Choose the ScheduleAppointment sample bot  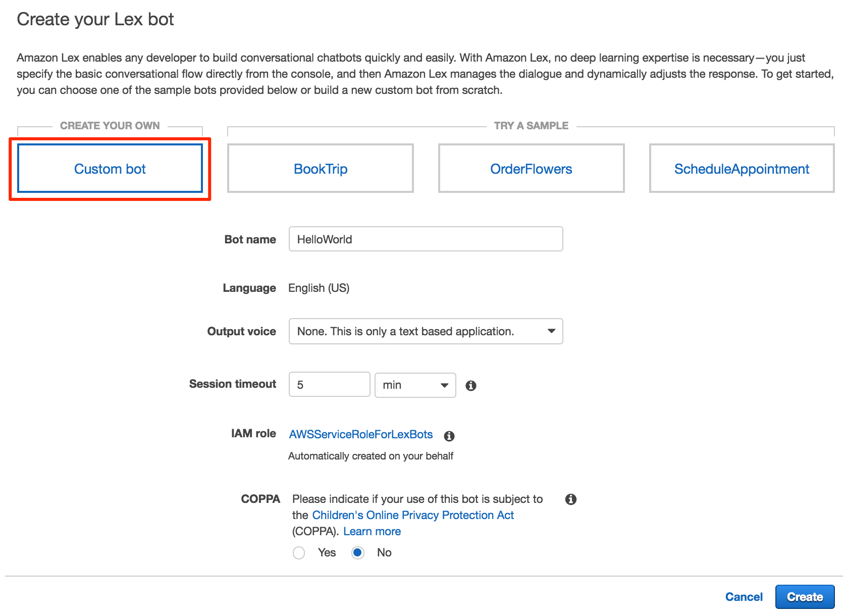pos(742,169)
